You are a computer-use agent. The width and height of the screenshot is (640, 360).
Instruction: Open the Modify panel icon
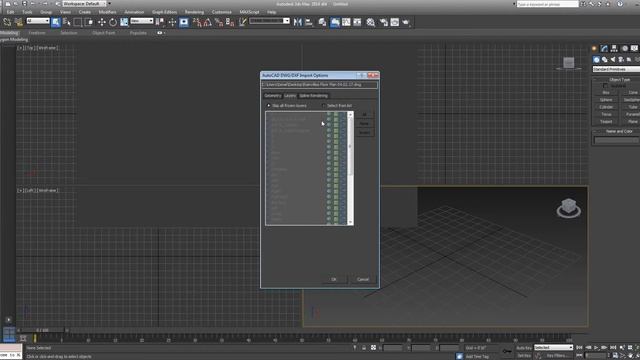pyautogui.click(x=604, y=49)
